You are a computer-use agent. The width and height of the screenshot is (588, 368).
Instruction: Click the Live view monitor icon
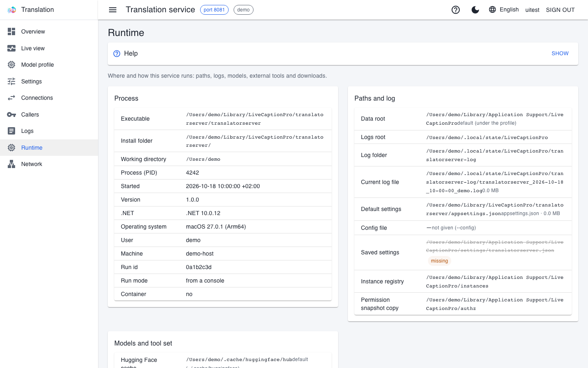pos(11,48)
